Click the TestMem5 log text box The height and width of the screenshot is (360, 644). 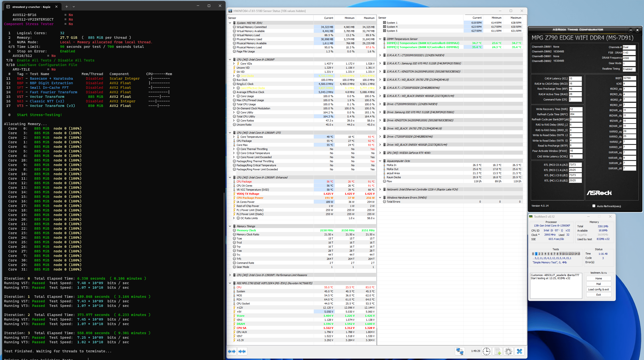(556, 286)
